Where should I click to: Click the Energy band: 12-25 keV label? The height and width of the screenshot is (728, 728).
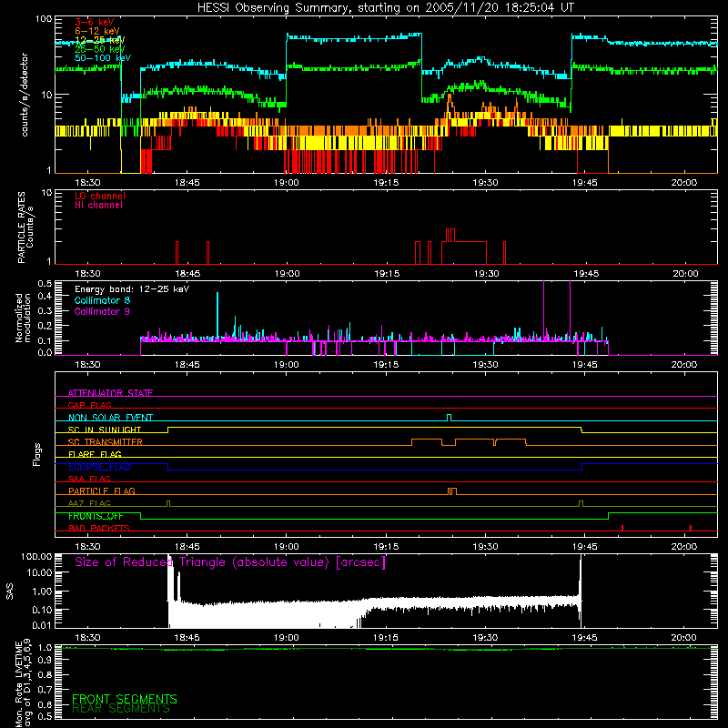pos(132,289)
